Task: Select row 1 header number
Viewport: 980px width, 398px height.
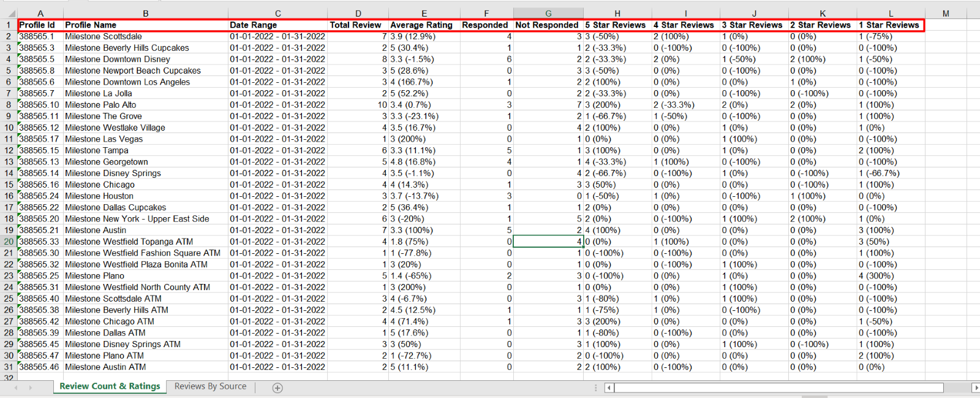Action: [9, 25]
